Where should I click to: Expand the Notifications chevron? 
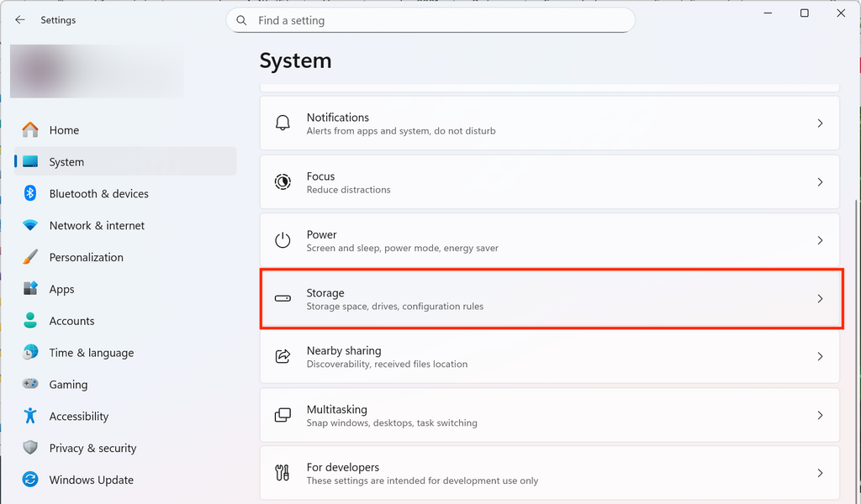[x=820, y=123]
